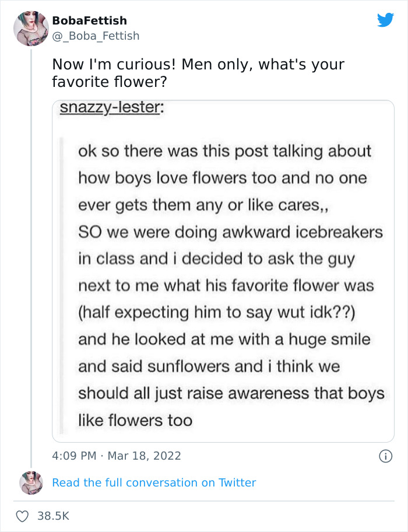The image size is (408, 532).
Task: Click the 38.5K likes count
Action: tap(53, 516)
